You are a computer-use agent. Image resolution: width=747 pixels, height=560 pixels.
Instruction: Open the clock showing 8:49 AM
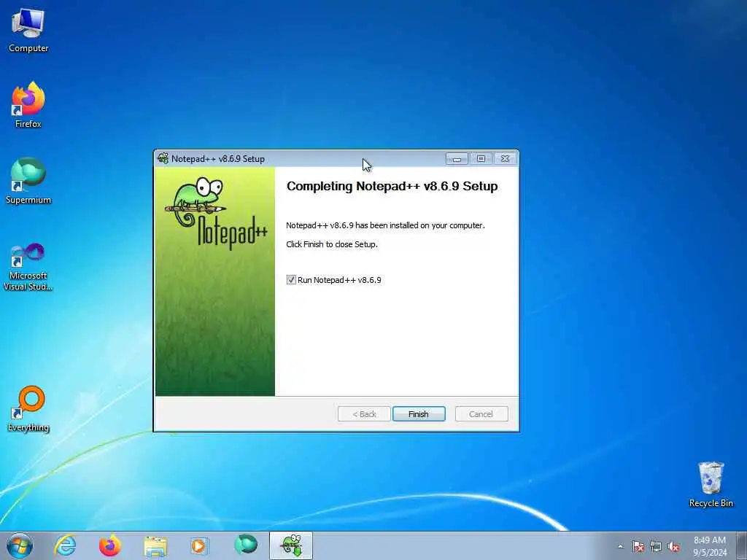click(710, 546)
